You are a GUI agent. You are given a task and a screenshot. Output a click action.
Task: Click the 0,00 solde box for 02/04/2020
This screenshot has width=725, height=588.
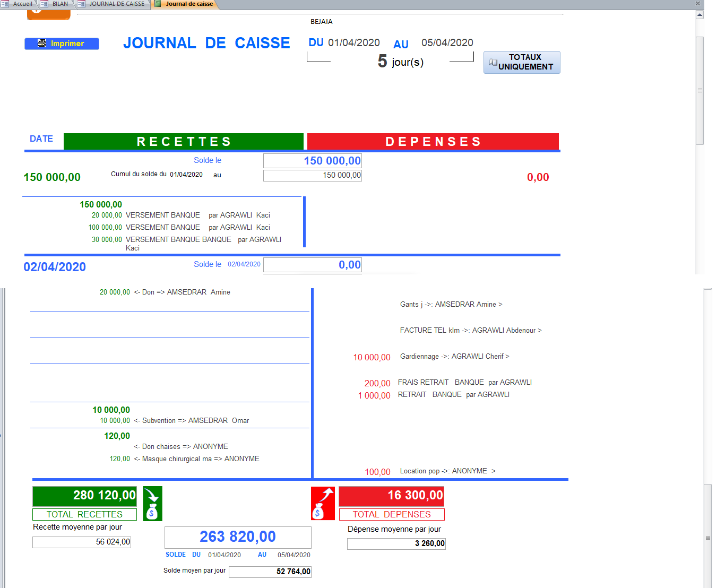[313, 265]
